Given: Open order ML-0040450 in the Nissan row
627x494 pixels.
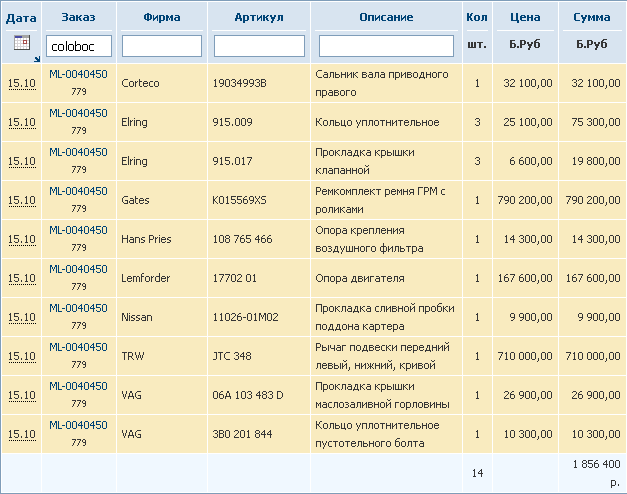Looking at the screenshot, I should pos(78,308).
